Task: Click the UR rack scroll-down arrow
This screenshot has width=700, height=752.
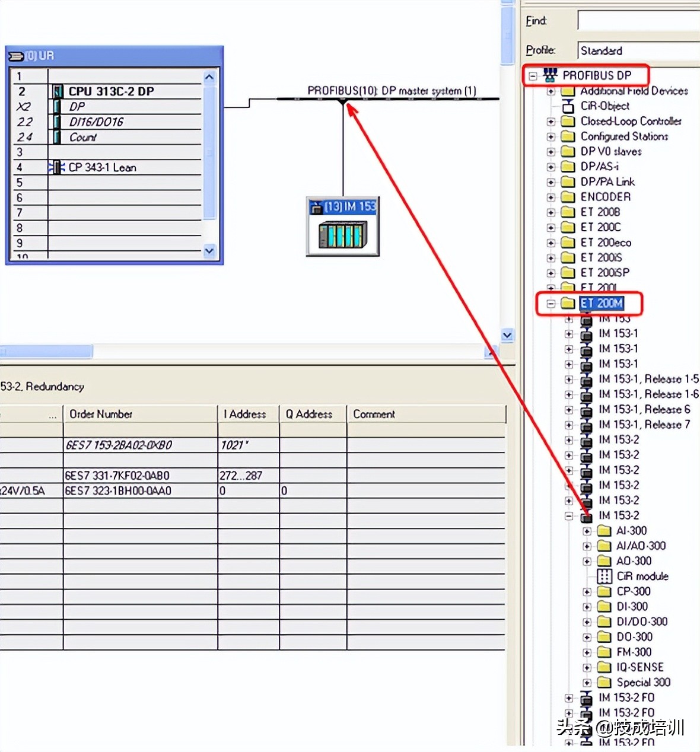Action: click(x=209, y=251)
